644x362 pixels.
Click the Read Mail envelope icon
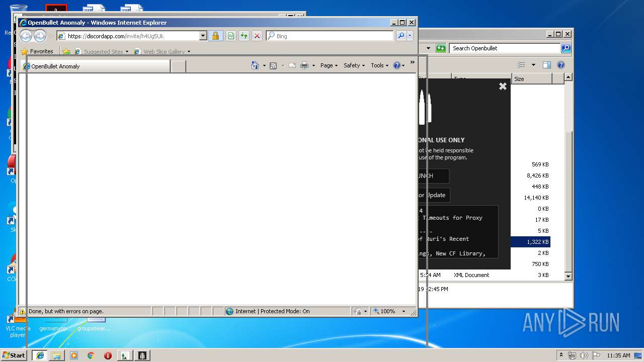tap(292, 65)
